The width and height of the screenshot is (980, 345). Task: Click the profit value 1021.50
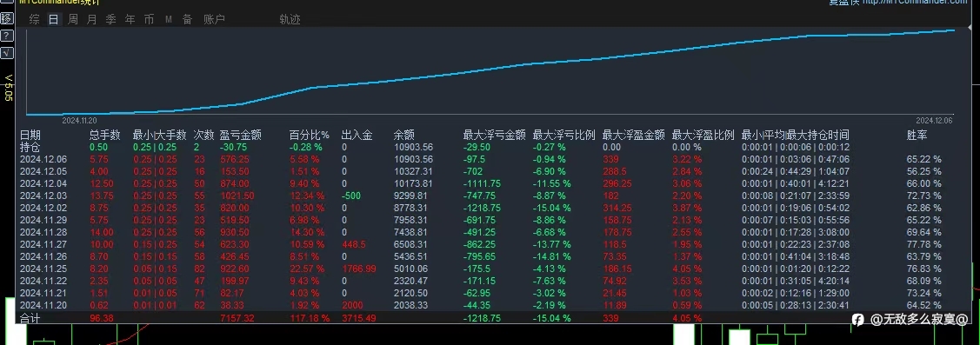[237, 196]
